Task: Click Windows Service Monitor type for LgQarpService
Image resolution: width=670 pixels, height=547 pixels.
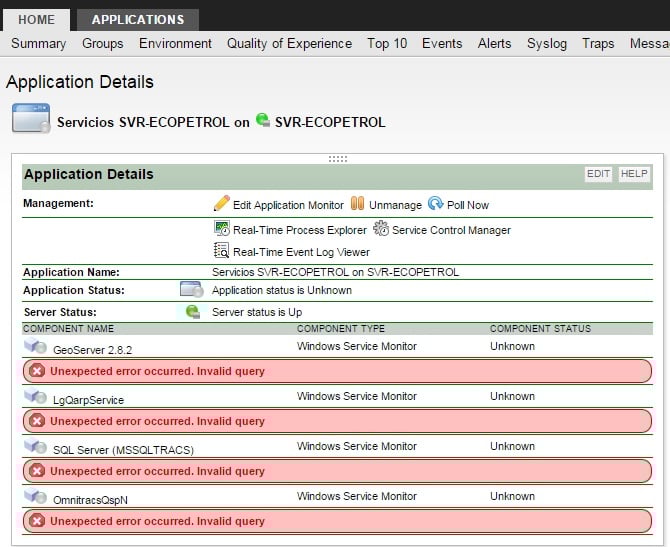Action: [357, 396]
